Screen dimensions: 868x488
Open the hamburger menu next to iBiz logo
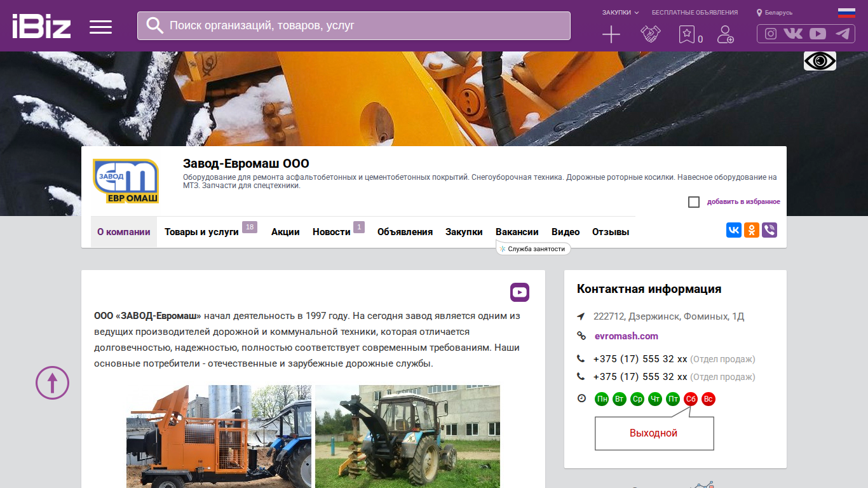[100, 27]
